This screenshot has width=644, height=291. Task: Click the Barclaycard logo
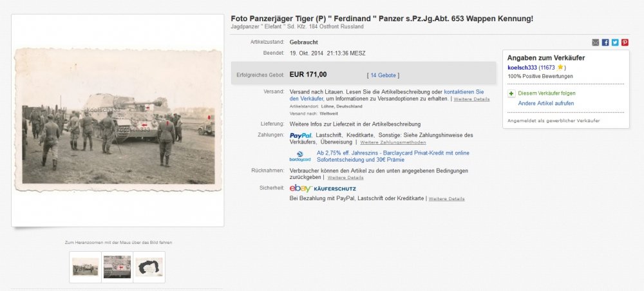coord(299,156)
